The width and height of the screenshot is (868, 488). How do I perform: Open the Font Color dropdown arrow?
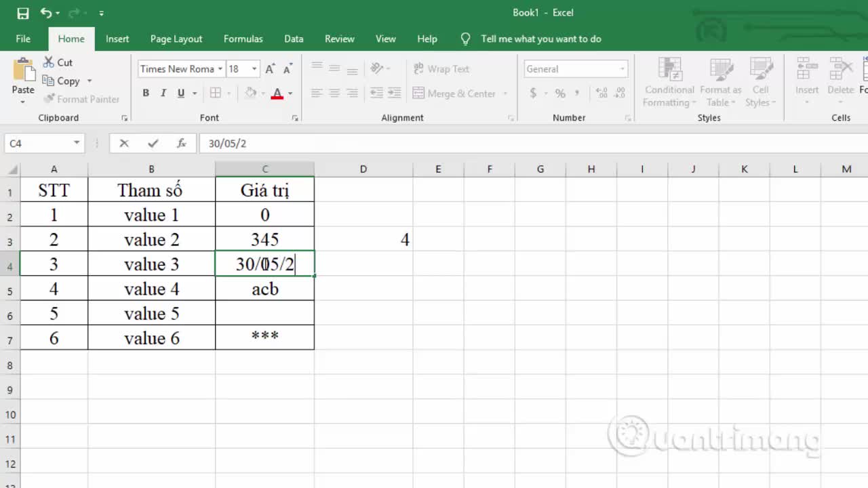point(290,94)
